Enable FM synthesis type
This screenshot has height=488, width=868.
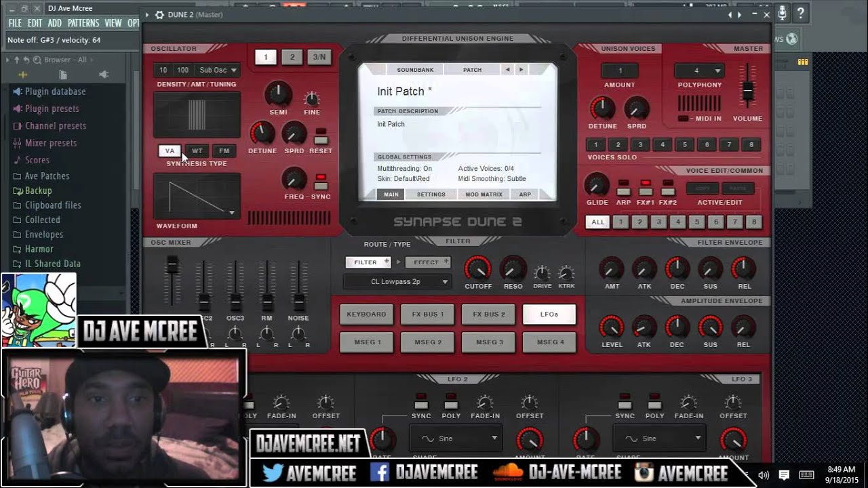point(224,150)
